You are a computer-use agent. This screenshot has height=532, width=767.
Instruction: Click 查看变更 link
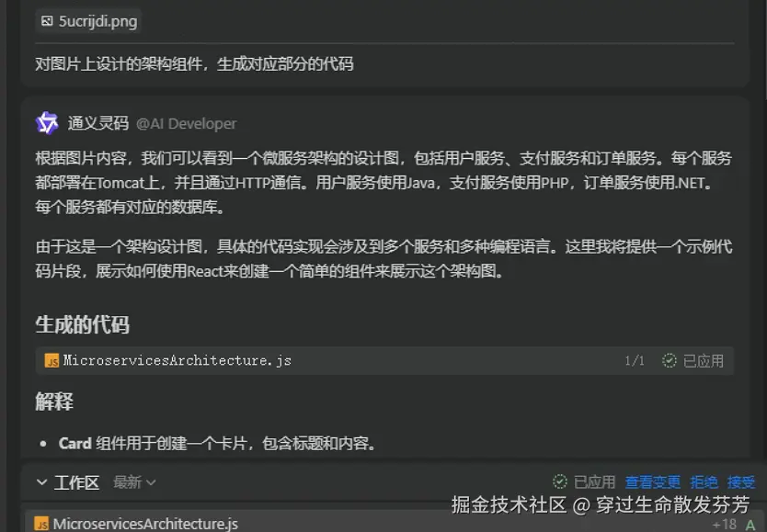[x=653, y=482]
